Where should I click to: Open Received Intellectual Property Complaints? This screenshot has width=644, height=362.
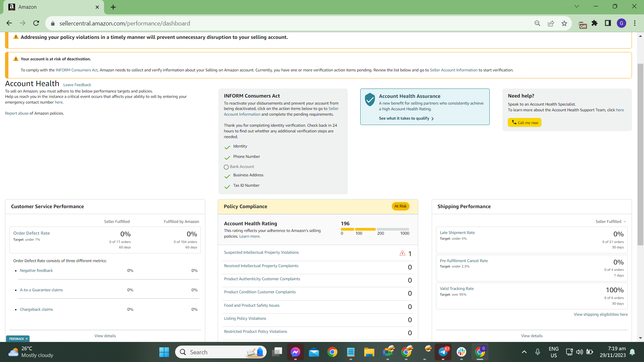click(x=261, y=266)
